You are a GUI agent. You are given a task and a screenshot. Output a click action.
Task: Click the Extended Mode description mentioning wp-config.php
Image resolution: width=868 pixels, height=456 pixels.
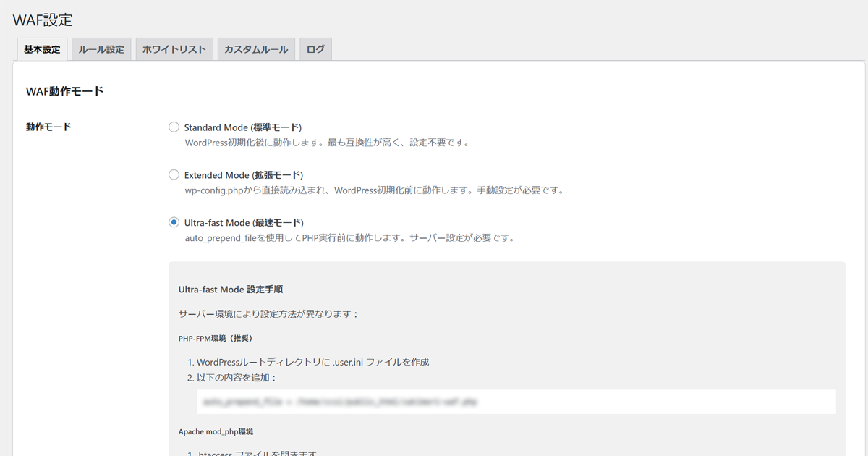point(374,190)
